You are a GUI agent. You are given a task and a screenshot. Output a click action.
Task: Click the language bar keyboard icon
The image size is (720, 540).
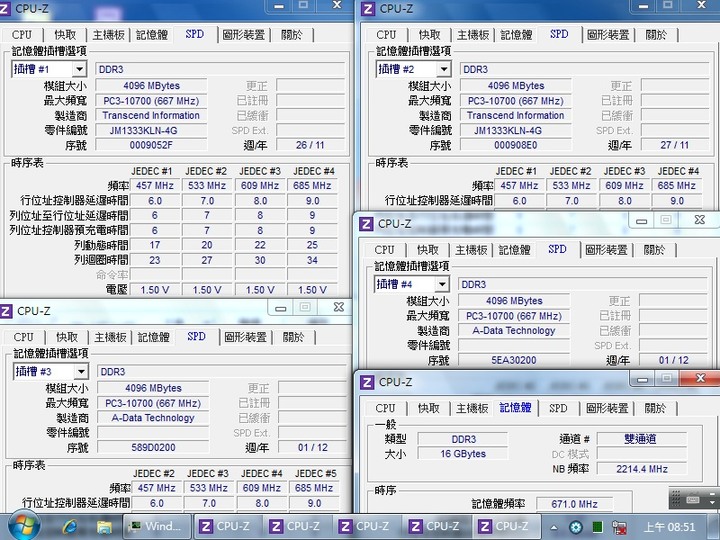tap(693, 499)
